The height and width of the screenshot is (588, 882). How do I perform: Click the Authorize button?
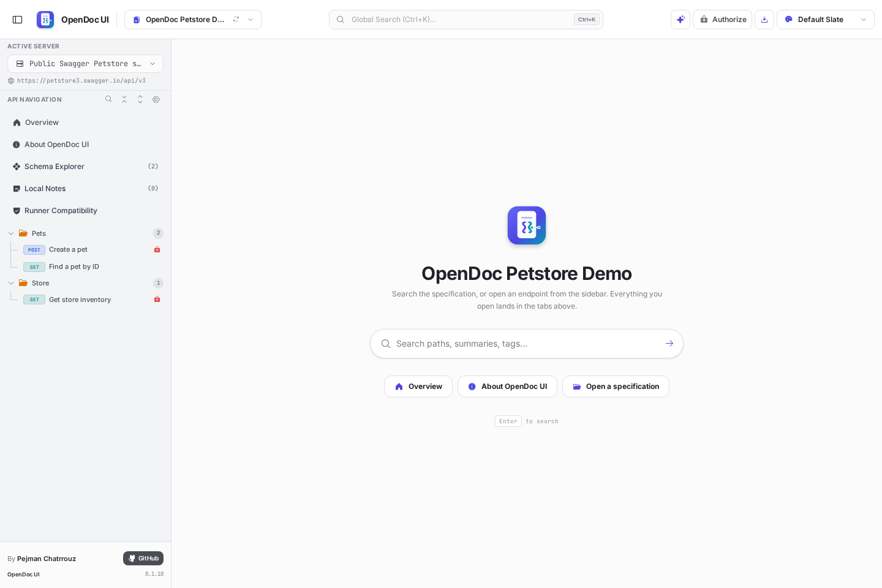722,20
